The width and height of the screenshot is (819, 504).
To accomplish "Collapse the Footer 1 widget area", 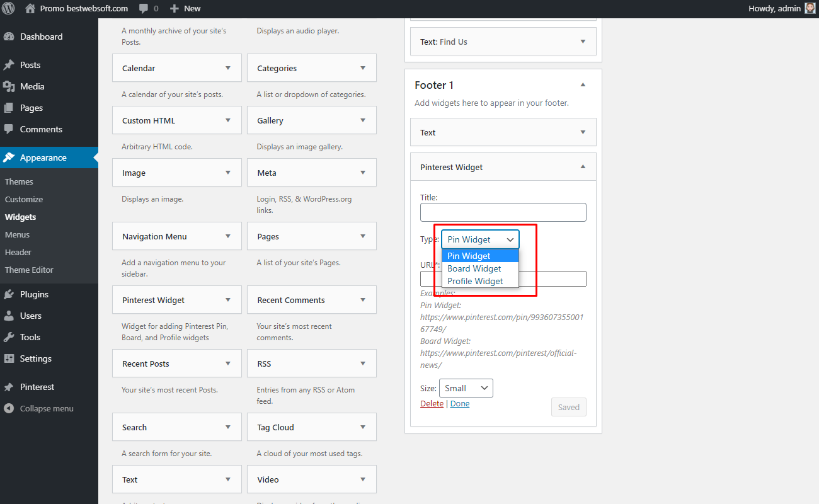I will [583, 84].
